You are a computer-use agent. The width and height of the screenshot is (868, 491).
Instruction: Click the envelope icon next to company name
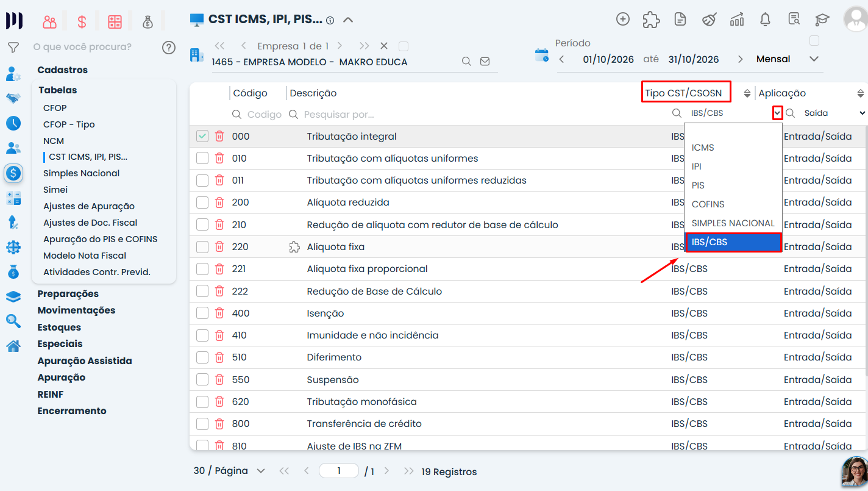point(485,62)
